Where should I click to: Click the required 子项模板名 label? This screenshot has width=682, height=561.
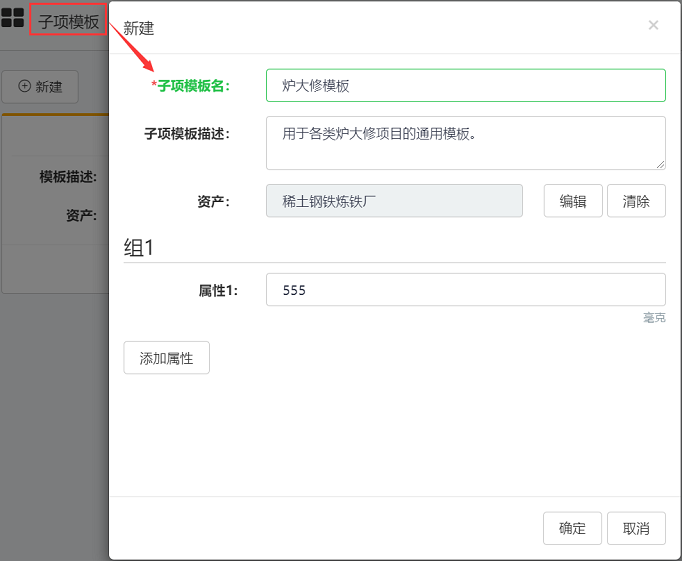pos(192,86)
